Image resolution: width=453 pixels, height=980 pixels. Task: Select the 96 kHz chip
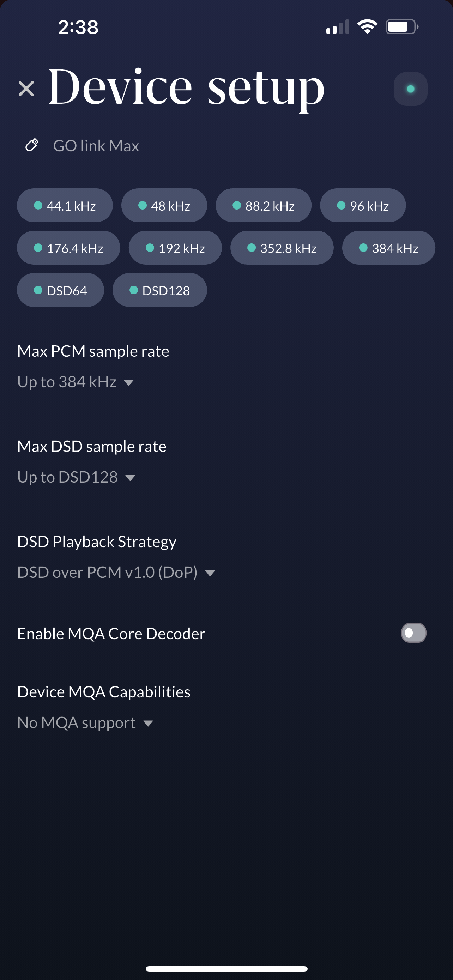pyautogui.click(x=362, y=205)
